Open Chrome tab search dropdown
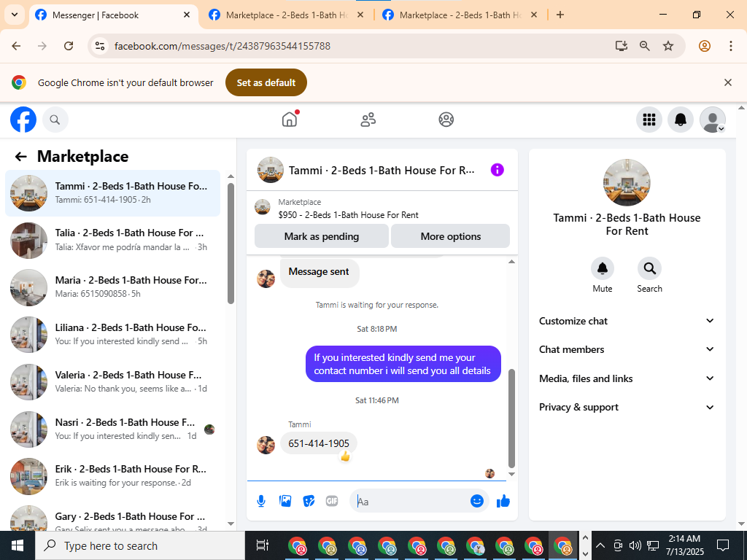Viewport: 747px width, 560px height. (x=15, y=15)
